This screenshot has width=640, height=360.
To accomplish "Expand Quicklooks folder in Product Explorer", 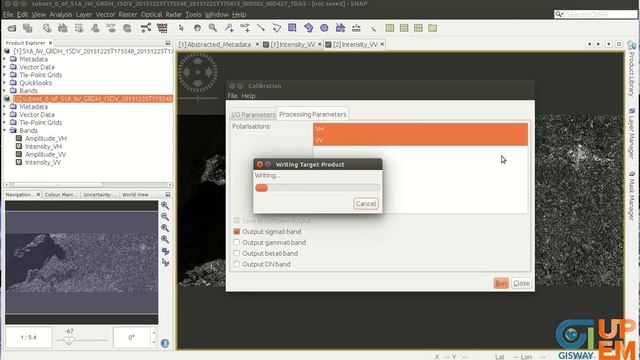I will pyautogui.click(x=5, y=83).
